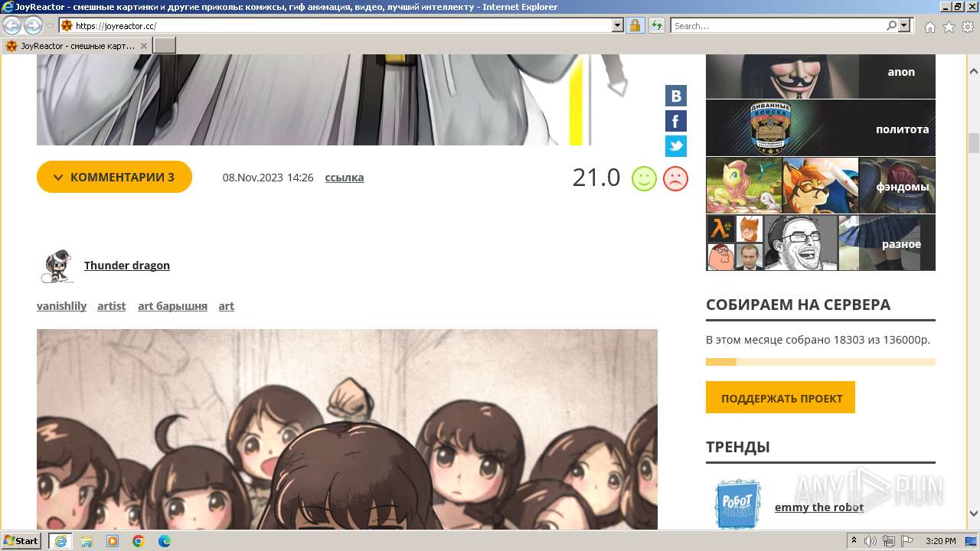The height and width of the screenshot is (551, 980).
Task: Open browser Home icon
Action: [x=929, y=27]
